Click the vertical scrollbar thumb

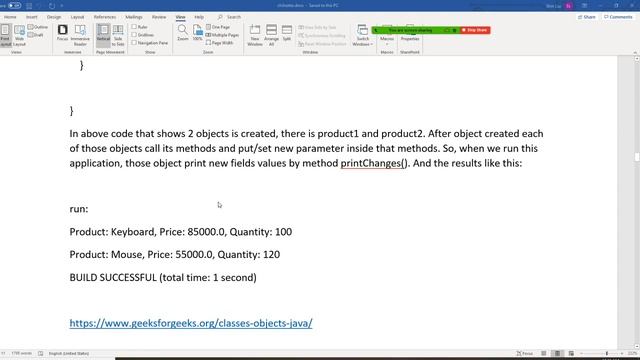(x=637, y=157)
